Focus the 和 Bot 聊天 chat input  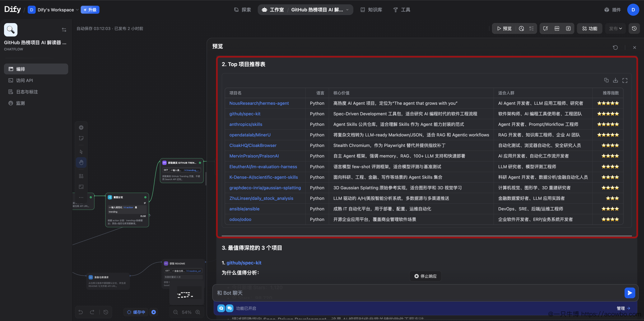[418, 293]
